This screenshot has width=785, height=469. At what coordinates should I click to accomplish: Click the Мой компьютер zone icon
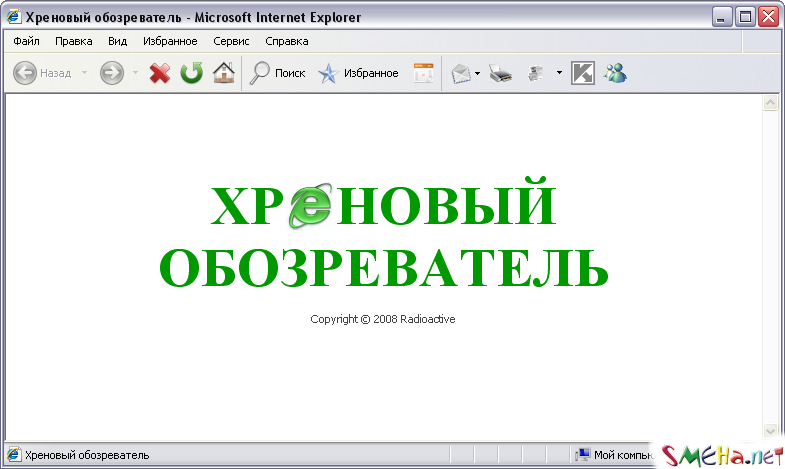[583, 454]
